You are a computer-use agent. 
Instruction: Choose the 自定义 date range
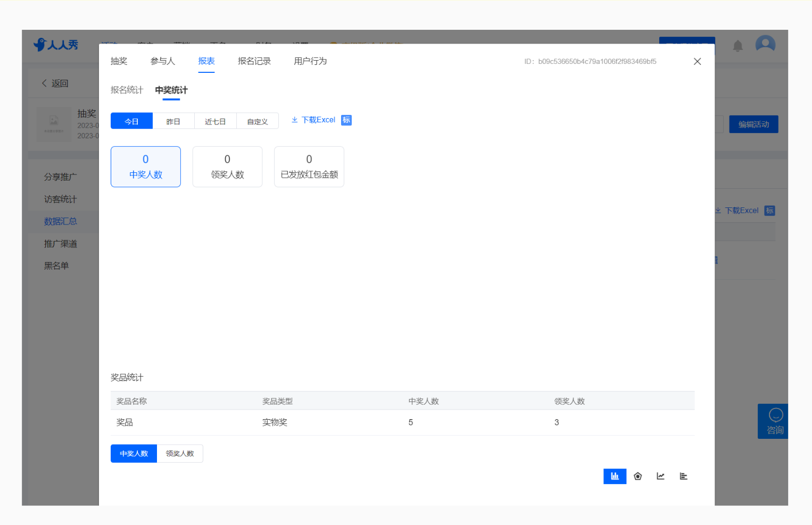click(x=258, y=121)
